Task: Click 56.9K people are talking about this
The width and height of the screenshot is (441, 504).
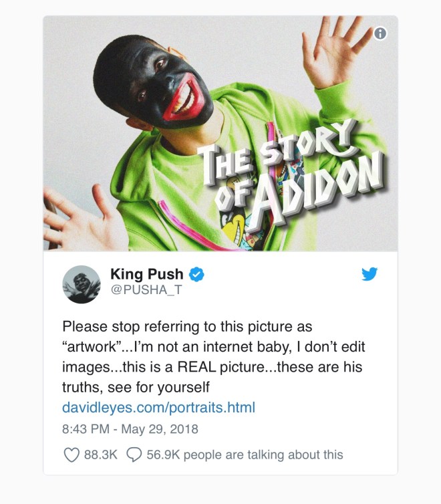Action: coord(245,455)
